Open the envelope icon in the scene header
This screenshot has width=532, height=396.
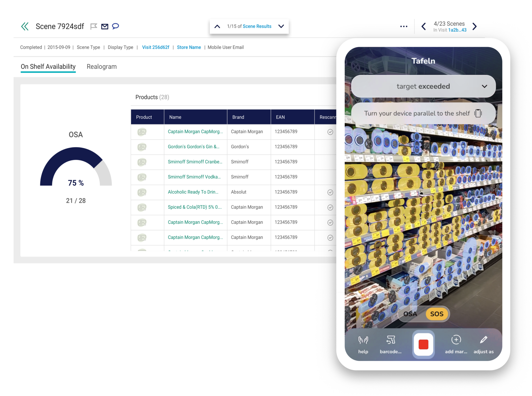[105, 26]
